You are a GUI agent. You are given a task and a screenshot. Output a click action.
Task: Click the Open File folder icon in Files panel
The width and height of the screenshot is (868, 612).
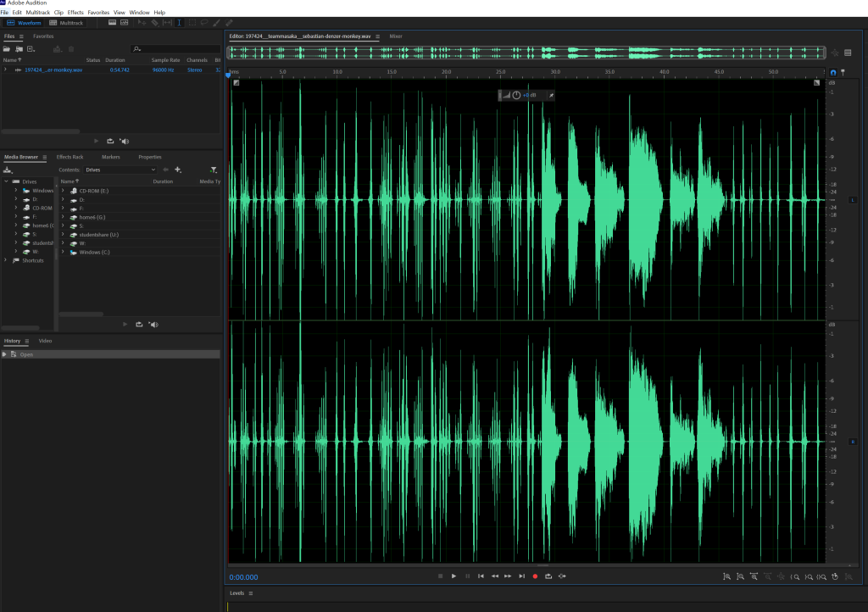tap(7, 49)
